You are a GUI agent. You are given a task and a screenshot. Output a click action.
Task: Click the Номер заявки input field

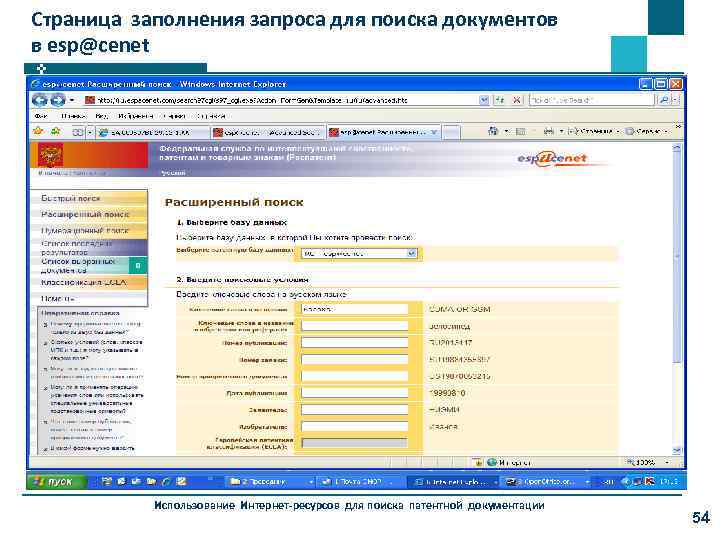click(354, 360)
